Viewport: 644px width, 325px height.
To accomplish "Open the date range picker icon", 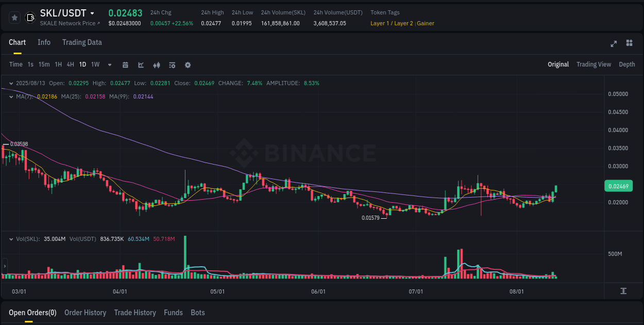I will (125, 64).
